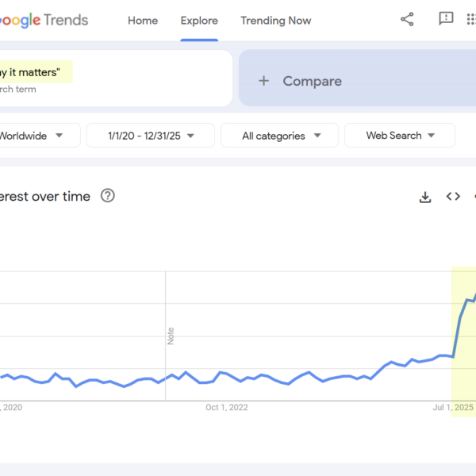Open the Web Search type dropdown
This screenshot has height=476, width=476.
(400, 136)
